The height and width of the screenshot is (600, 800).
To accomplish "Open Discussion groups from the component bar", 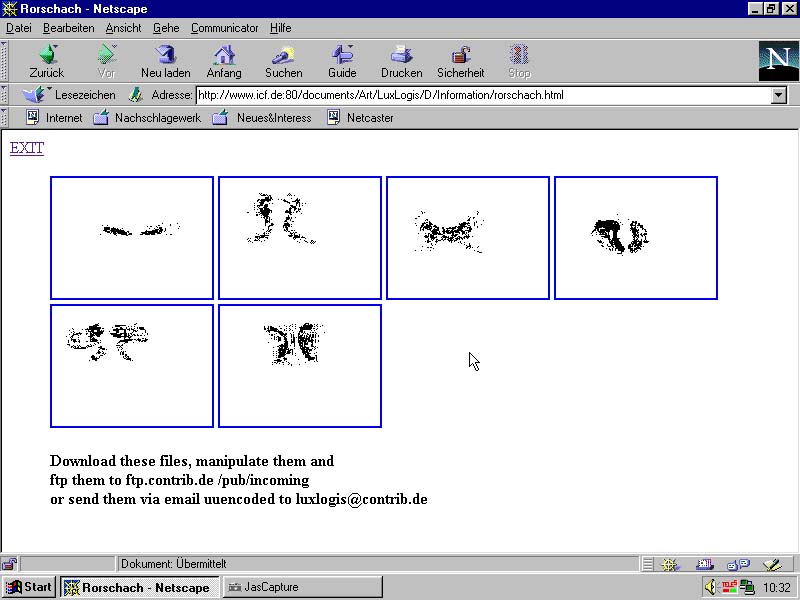I will pos(738,564).
